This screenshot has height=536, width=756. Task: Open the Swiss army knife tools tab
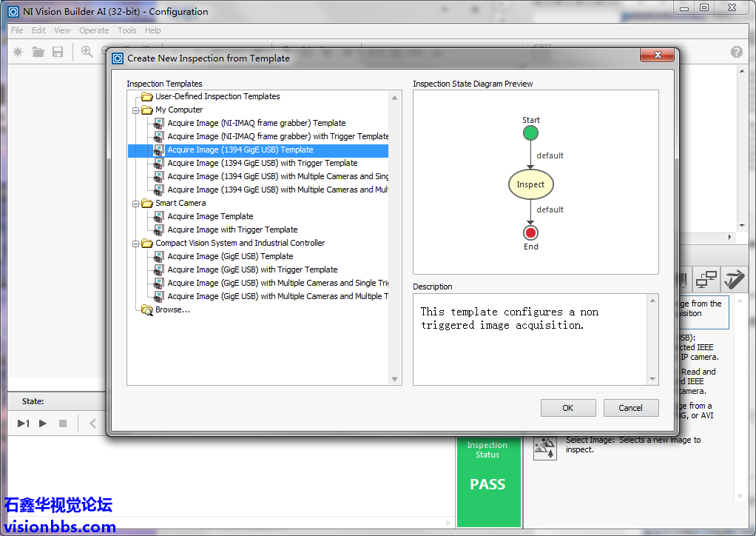(734, 280)
